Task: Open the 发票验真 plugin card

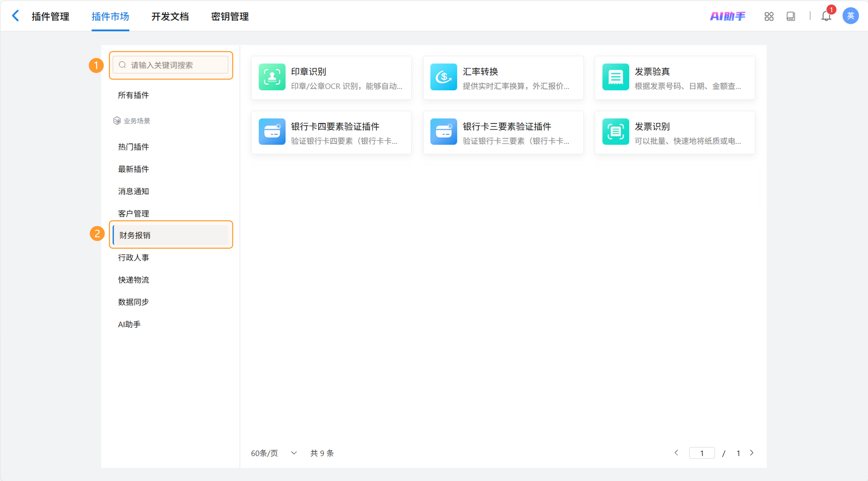Action: pos(675,78)
